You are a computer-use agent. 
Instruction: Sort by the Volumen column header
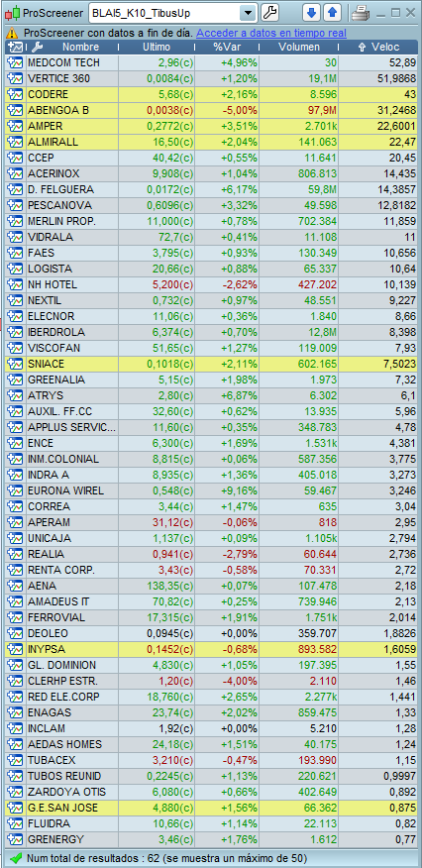point(298,47)
